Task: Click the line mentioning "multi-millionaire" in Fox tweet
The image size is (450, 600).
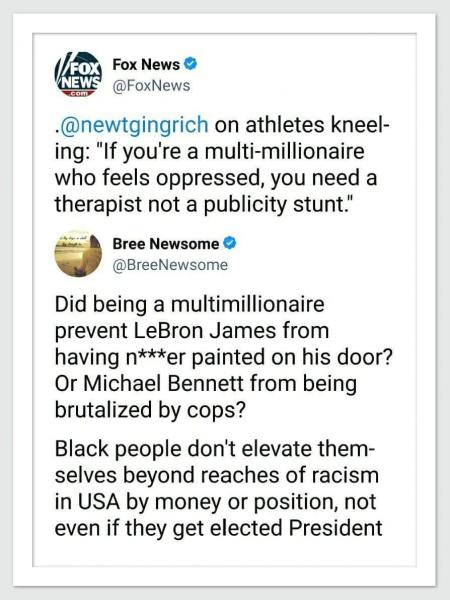Action: [209, 152]
